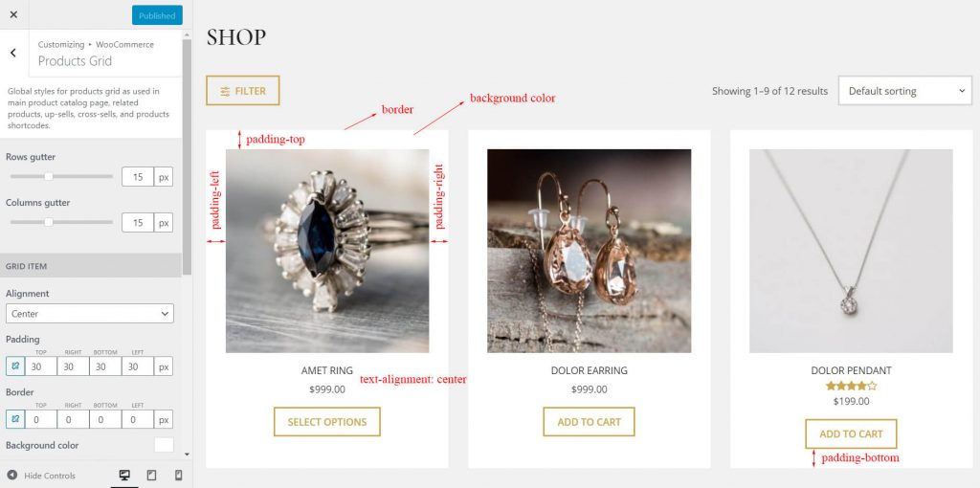Click the Padding top input field
Image resolution: width=980 pixels, height=488 pixels.
[41, 366]
